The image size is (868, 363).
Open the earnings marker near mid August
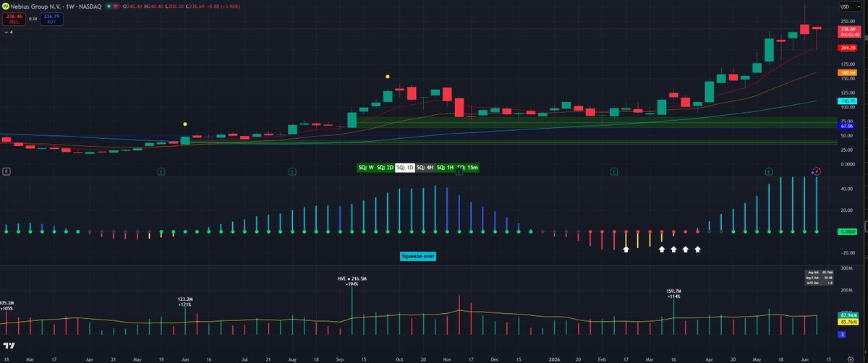click(292, 171)
